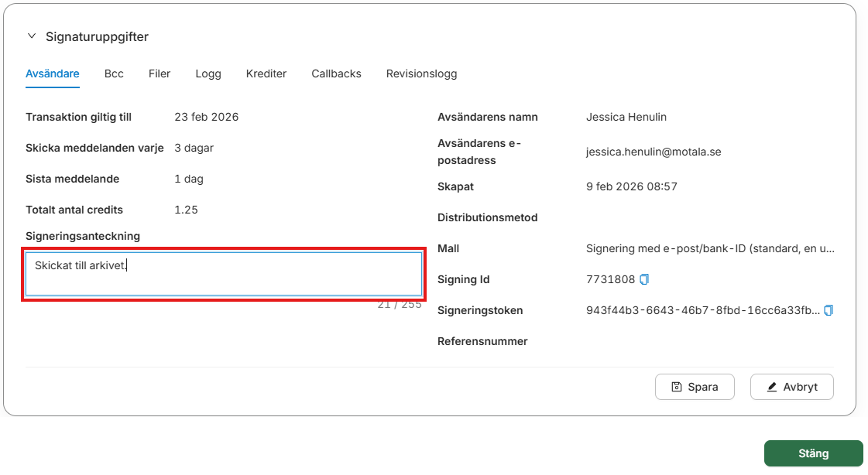Switch to the Filer tab
This screenshot has width=868, height=475.
click(160, 73)
